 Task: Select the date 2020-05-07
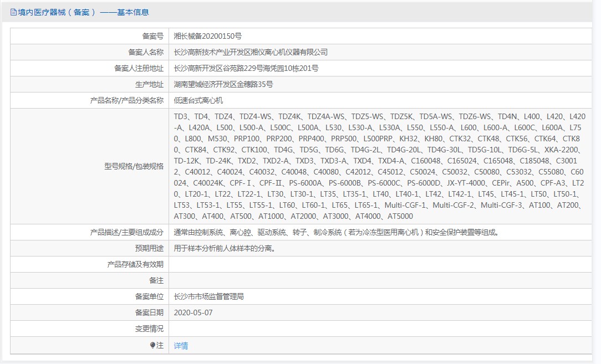[193, 312]
